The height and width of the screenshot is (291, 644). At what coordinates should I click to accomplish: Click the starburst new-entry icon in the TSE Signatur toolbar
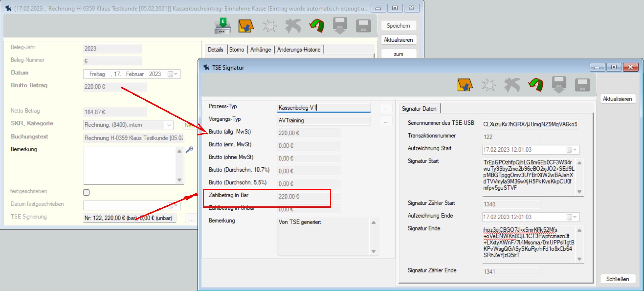tap(489, 85)
